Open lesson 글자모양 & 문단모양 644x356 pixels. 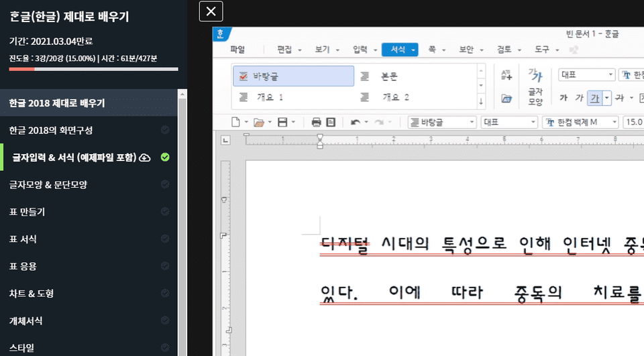tap(48, 185)
